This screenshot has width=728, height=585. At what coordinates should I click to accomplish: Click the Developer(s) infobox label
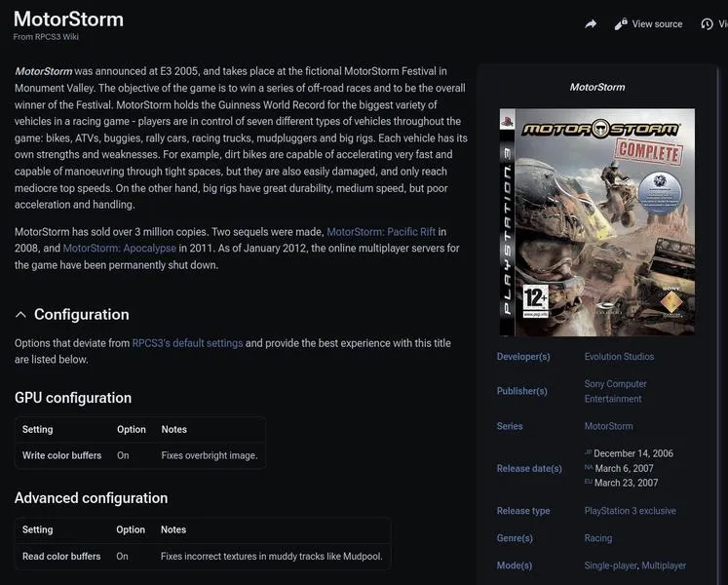click(x=523, y=357)
